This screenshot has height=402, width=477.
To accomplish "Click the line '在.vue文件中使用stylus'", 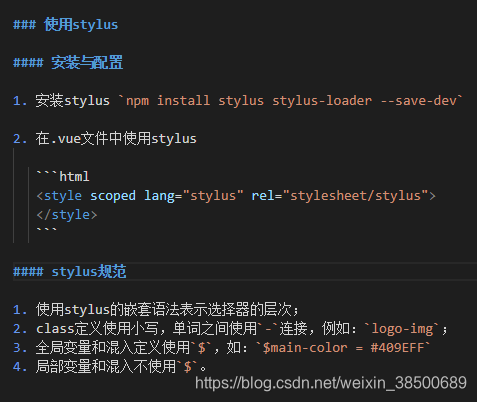I will 116,139.
